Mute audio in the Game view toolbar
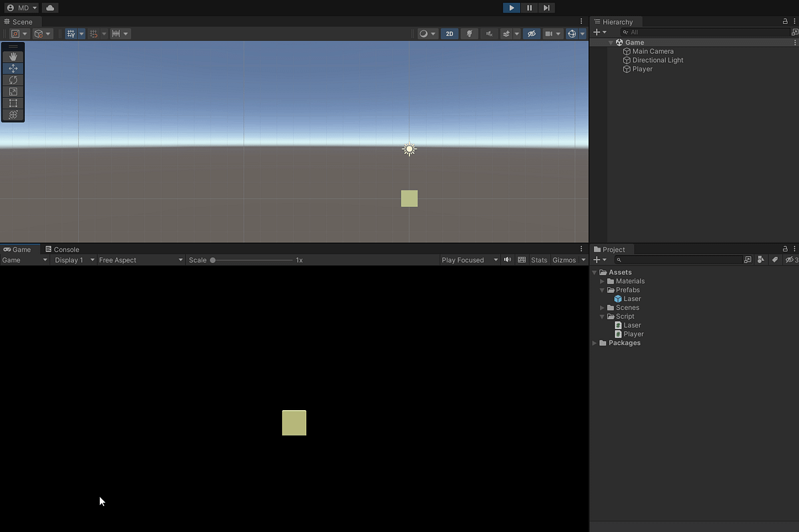The height and width of the screenshot is (532, 799). tap(507, 260)
